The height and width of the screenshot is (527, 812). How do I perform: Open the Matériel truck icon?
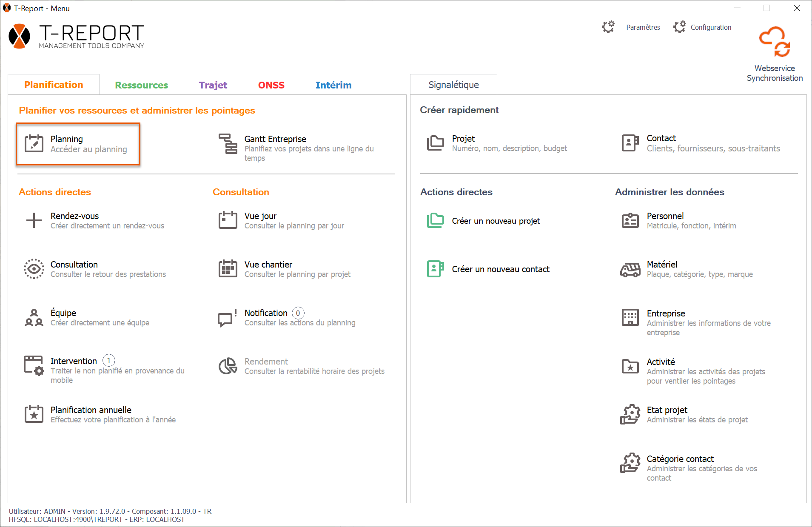[x=630, y=269]
